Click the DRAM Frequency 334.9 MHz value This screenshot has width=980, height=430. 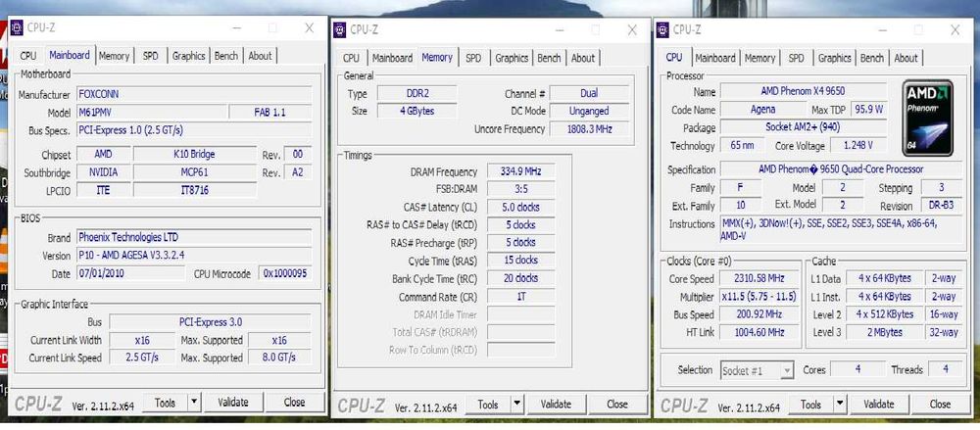[x=520, y=171]
